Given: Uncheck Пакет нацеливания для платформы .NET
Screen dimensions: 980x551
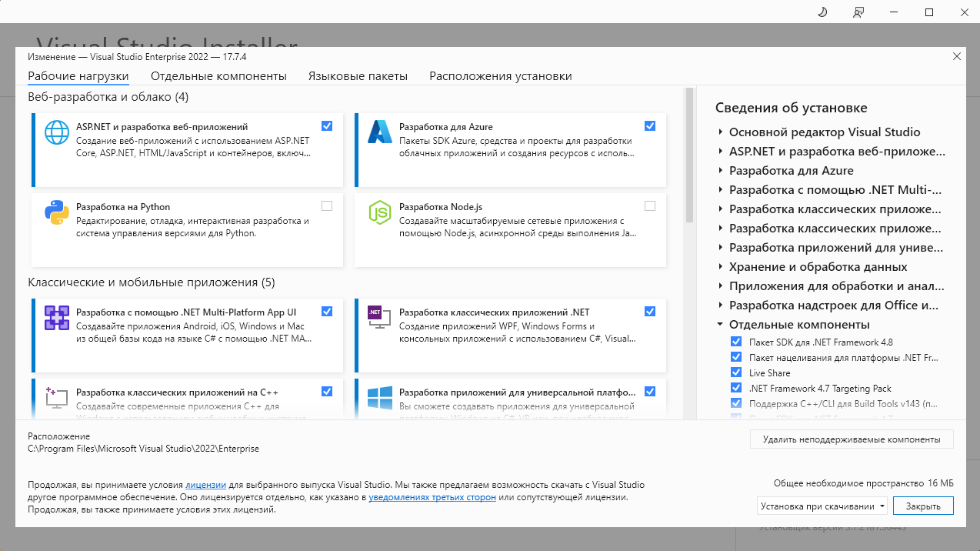Looking at the screenshot, I should (x=736, y=357).
